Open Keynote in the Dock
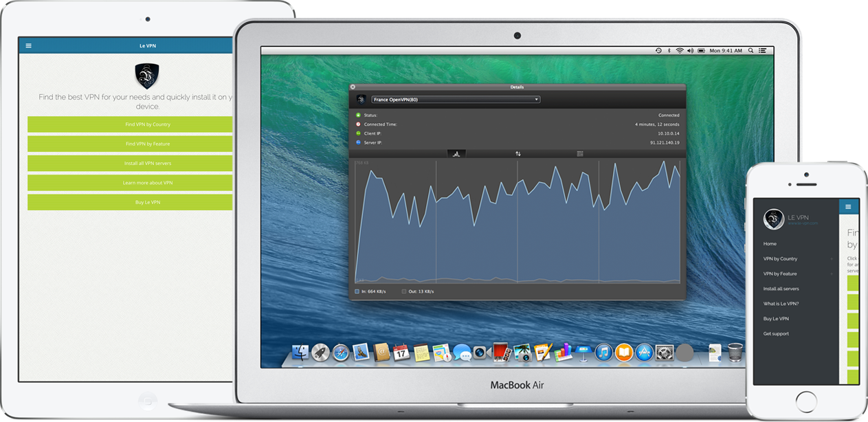Viewport: 868px width, 422px height. pyautogui.click(x=583, y=353)
